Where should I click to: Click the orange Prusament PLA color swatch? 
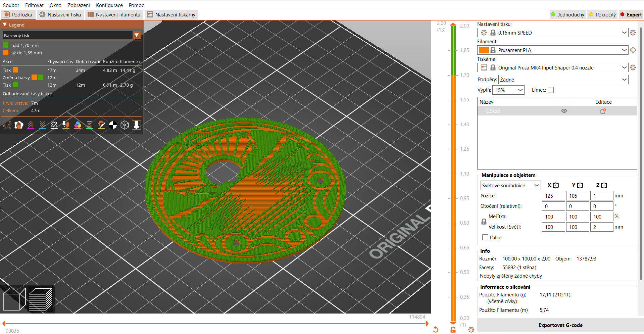(x=483, y=50)
